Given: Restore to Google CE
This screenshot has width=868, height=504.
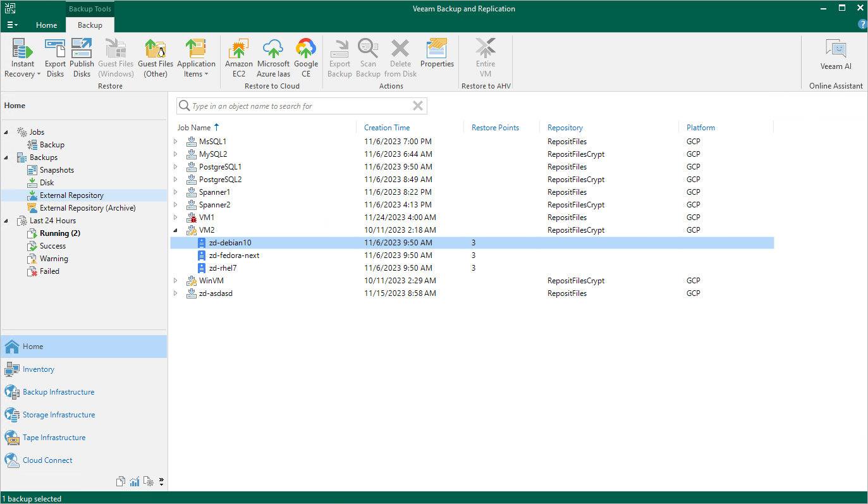Looking at the screenshot, I should (306, 58).
